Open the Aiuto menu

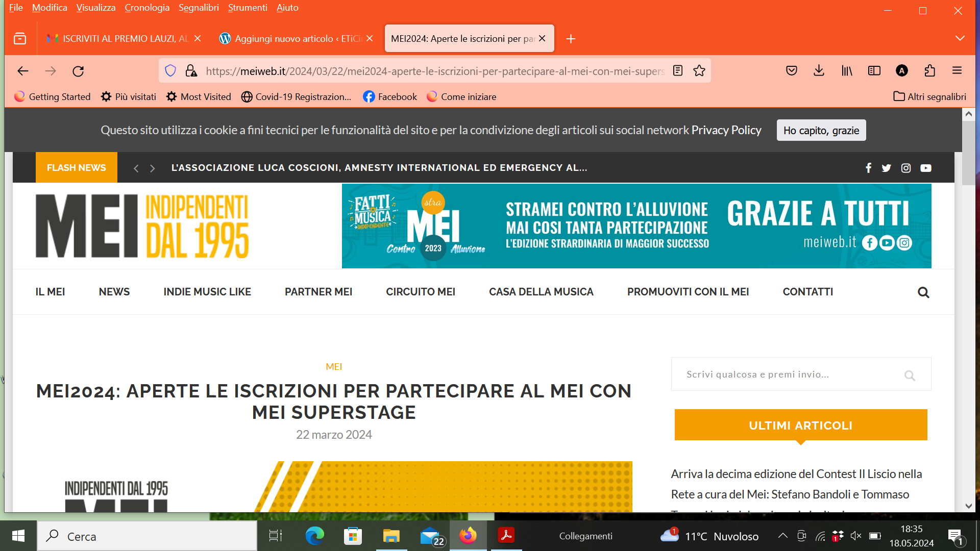click(287, 8)
